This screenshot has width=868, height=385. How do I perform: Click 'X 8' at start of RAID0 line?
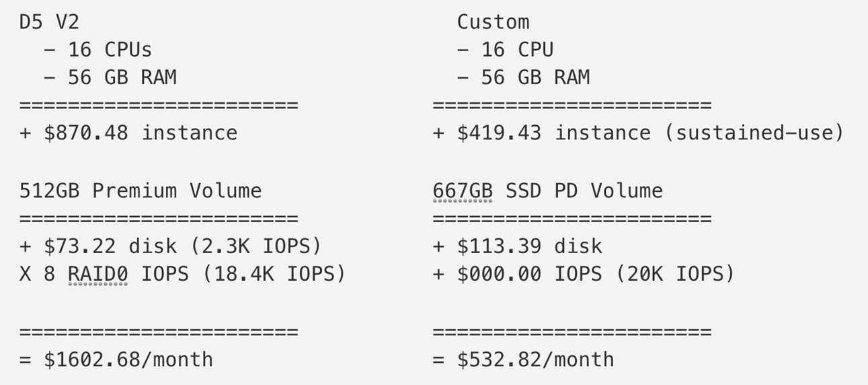point(37,274)
